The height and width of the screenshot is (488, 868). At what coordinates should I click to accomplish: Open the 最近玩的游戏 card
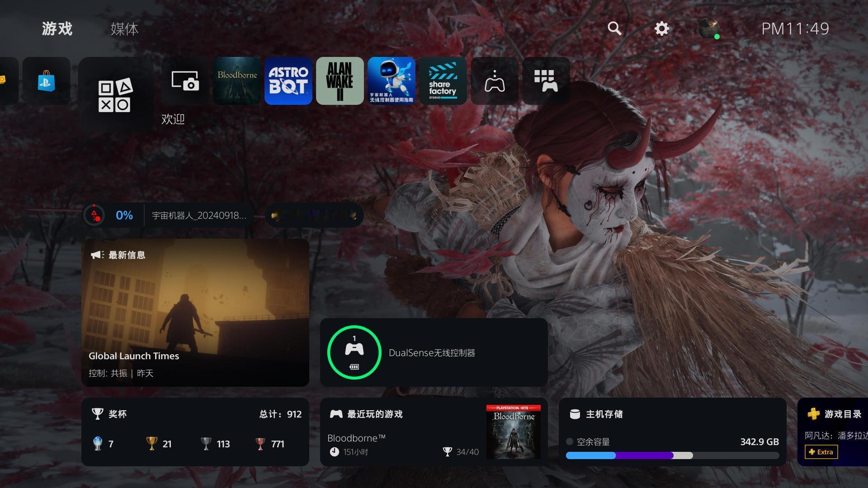pos(434,432)
